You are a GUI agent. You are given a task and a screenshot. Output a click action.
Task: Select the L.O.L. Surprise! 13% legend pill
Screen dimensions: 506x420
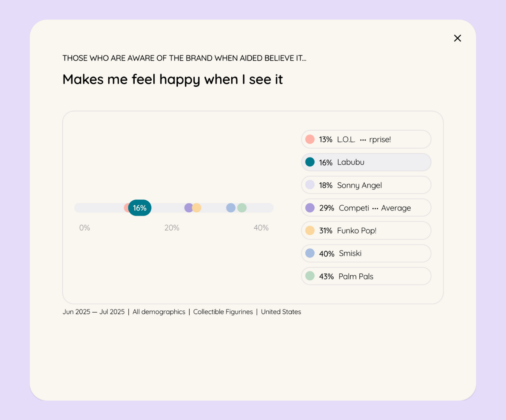[366, 139]
